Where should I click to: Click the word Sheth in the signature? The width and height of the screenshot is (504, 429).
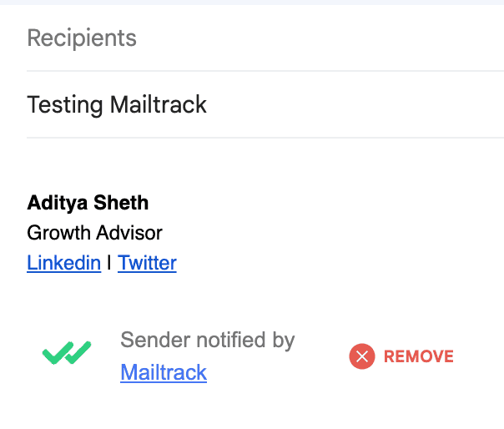point(121,203)
